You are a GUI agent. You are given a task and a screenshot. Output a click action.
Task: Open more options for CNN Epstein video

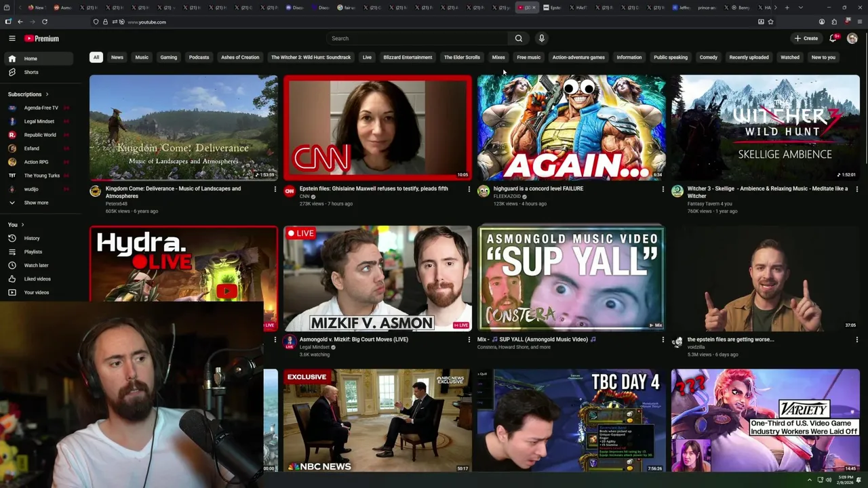click(x=469, y=189)
